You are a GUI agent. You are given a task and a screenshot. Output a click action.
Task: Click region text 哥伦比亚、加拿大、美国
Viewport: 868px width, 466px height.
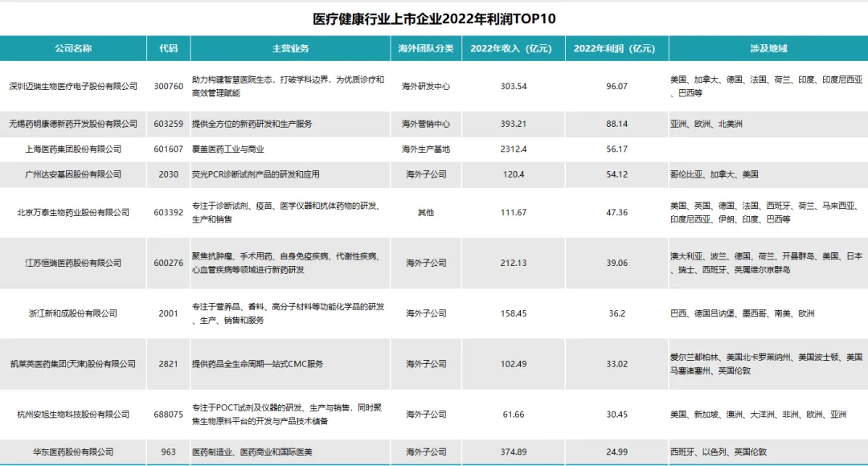click(714, 174)
